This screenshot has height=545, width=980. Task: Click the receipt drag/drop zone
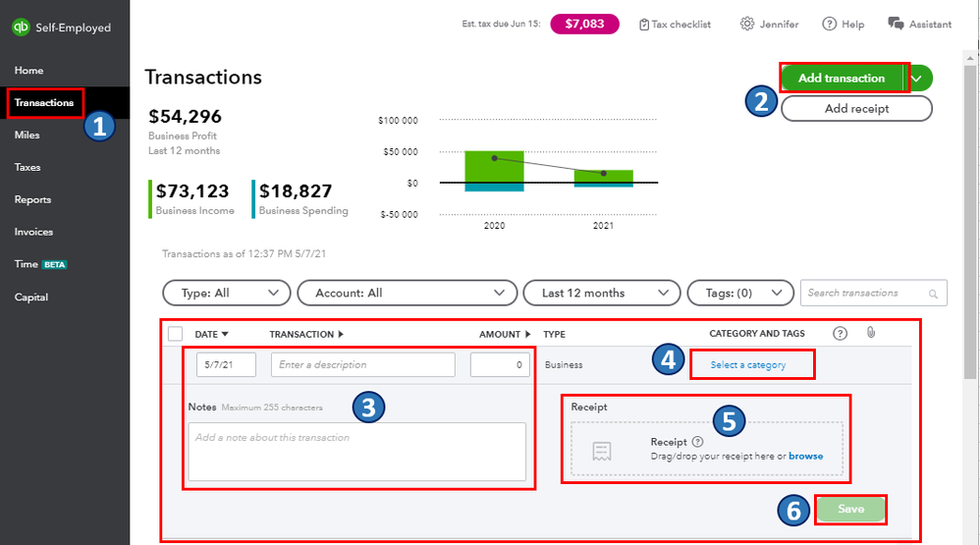point(707,449)
